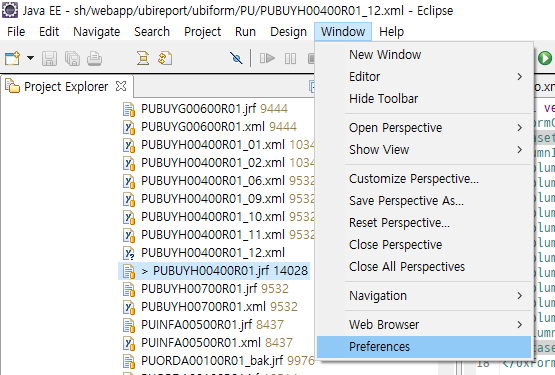
Task: Click file icon of PUBUYH00700R01.jrf
Action: pos(129,289)
